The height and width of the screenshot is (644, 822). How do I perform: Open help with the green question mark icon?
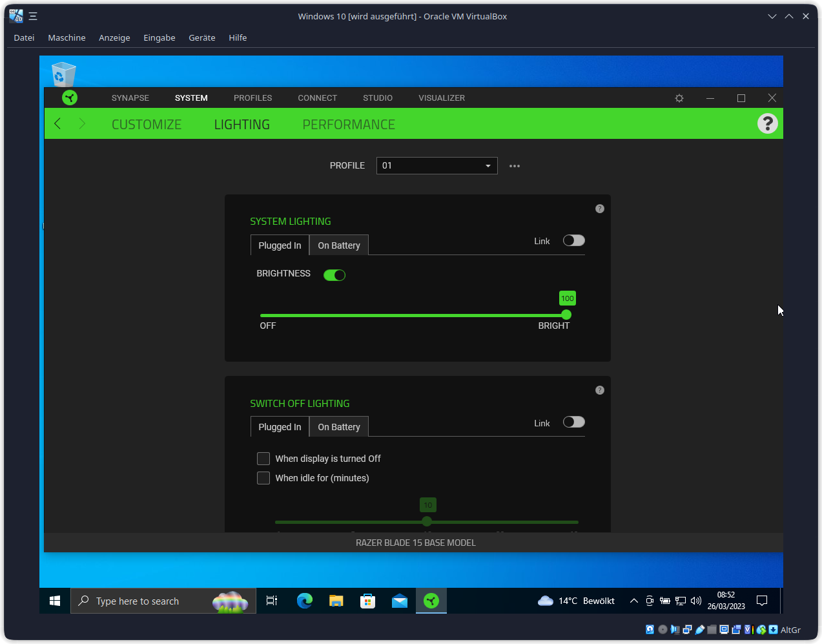tap(767, 123)
